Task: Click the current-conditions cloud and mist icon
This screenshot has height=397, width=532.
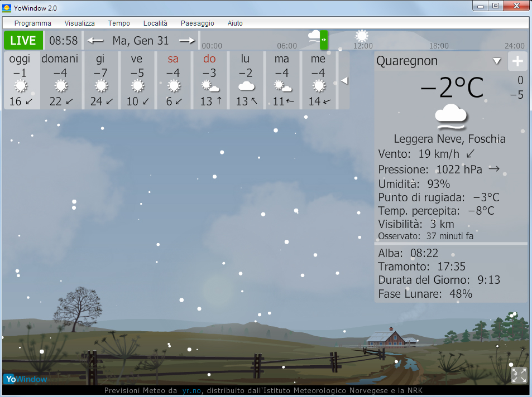Action: (451, 115)
